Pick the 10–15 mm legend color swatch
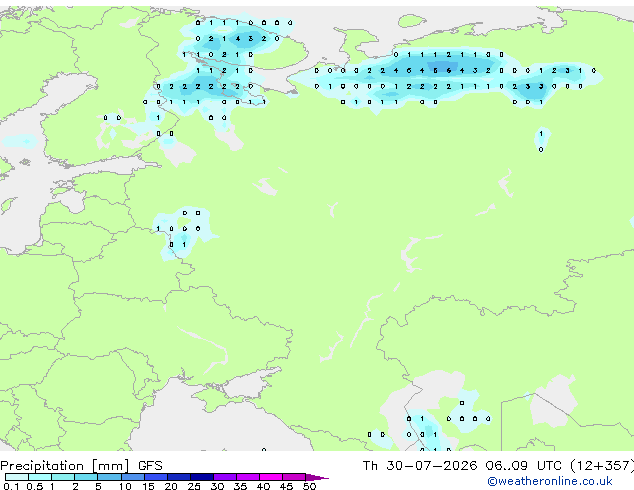The image size is (634, 490). tap(133, 477)
